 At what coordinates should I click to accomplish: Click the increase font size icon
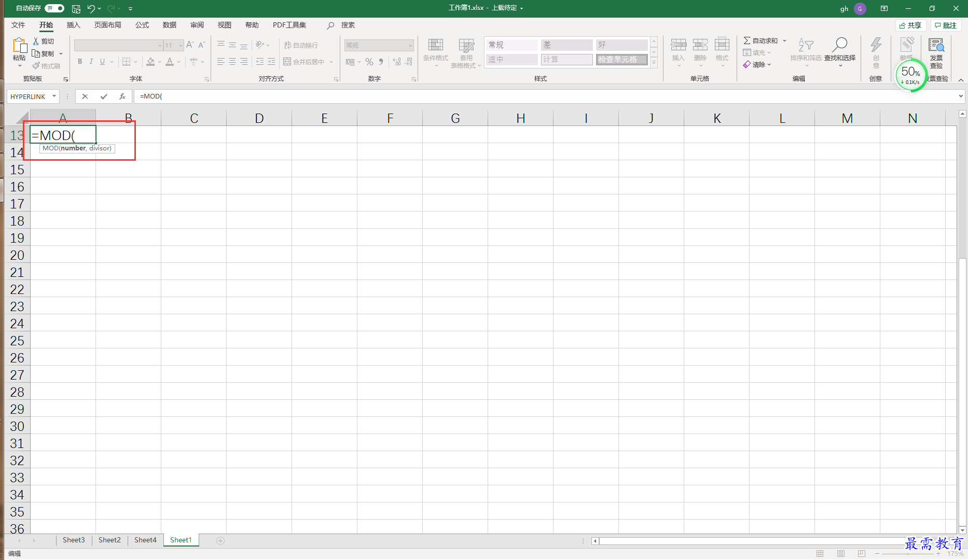tap(190, 45)
